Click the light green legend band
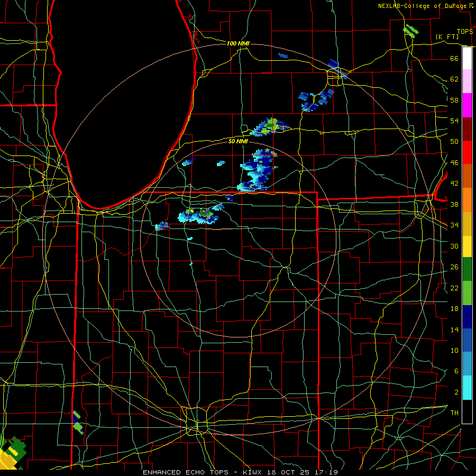Viewport: 476px width, 476px height. (x=467, y=293)
